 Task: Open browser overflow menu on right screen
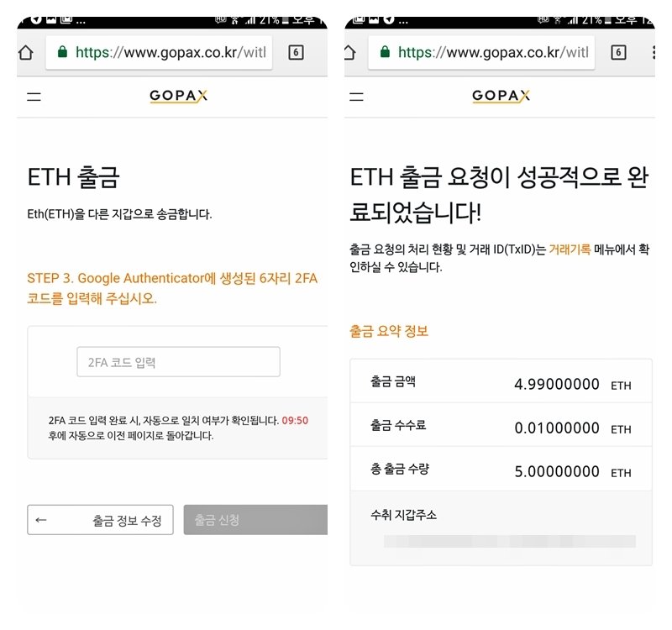[653, 52]
